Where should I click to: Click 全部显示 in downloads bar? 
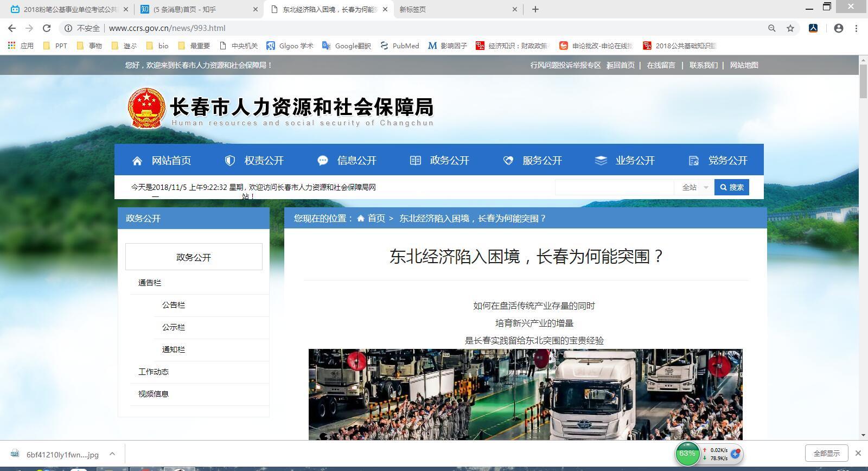[826, 453]
